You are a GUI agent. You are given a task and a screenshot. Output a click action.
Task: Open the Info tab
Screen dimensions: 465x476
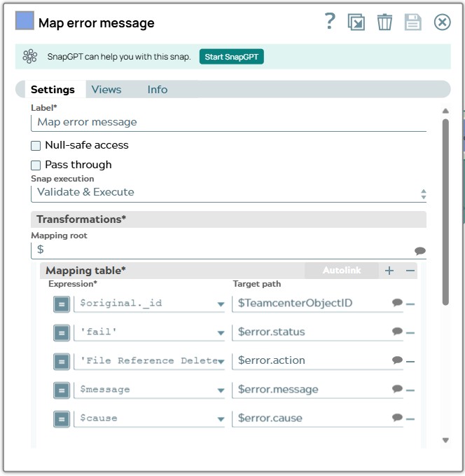(x=157, y=90)
